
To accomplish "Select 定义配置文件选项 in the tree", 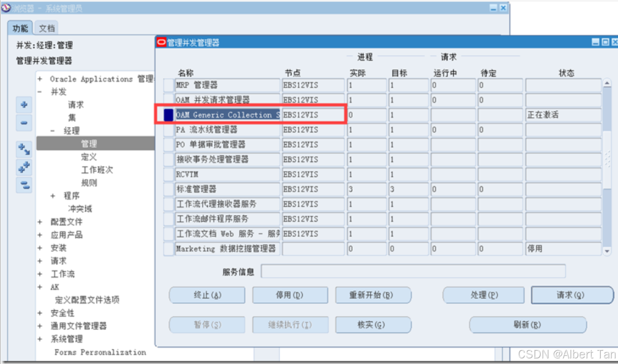I will coord(87,300).
